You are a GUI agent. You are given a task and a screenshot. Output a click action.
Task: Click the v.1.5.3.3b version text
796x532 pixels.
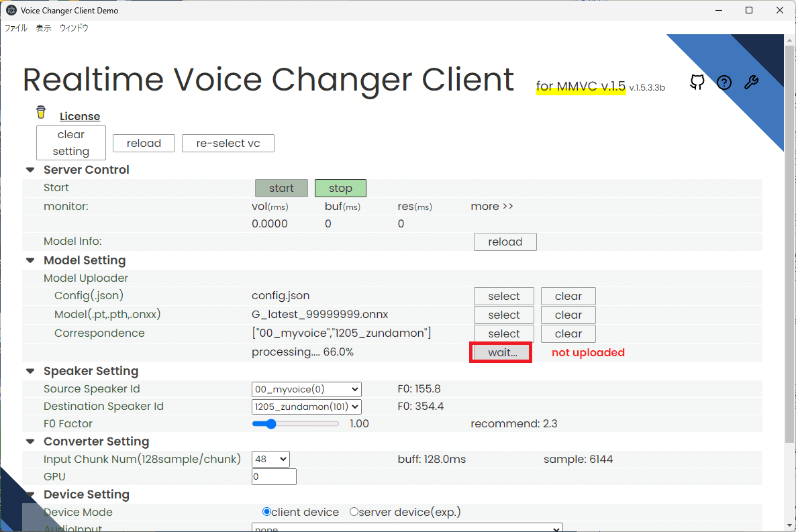pyautogui.click(x=647, y=88)
